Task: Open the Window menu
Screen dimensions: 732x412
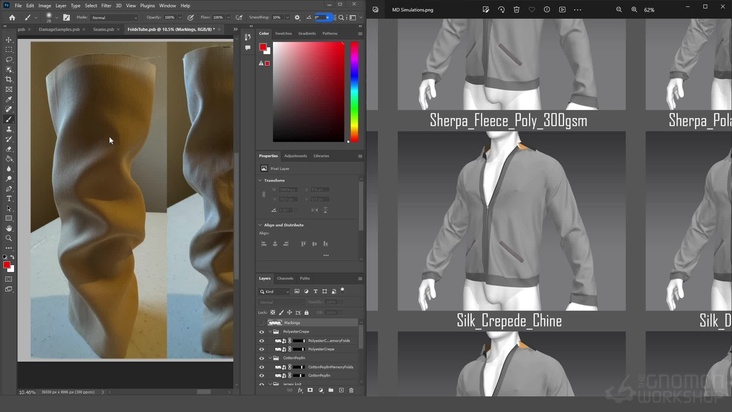Action: [x=167, y=6]
